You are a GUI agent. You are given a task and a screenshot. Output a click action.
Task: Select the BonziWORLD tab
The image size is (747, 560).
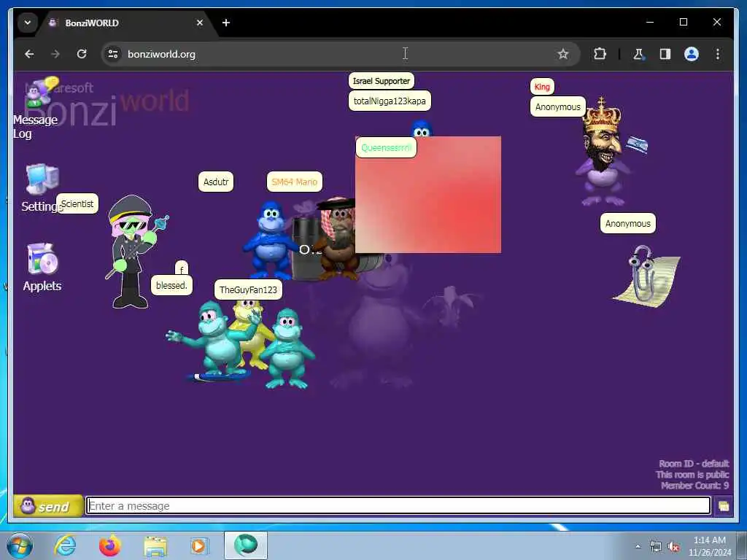pyautogui.click(x=126, y=23)
